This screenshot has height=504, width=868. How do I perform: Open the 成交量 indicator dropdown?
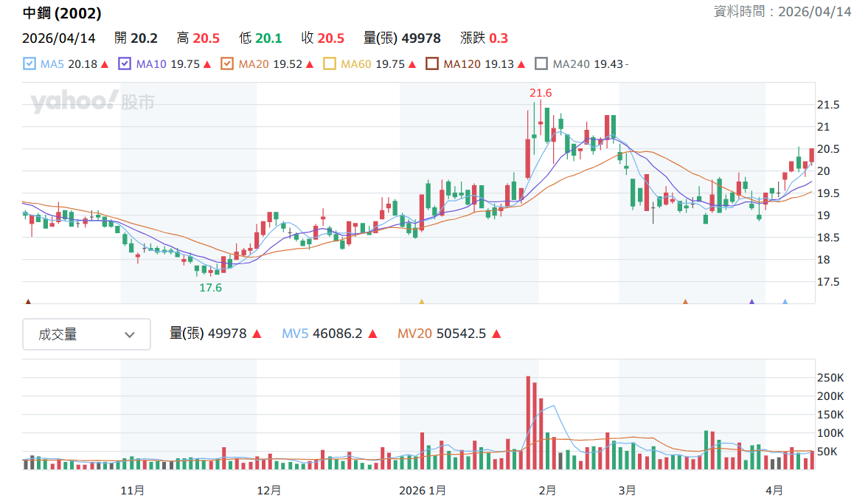[86, 334]
